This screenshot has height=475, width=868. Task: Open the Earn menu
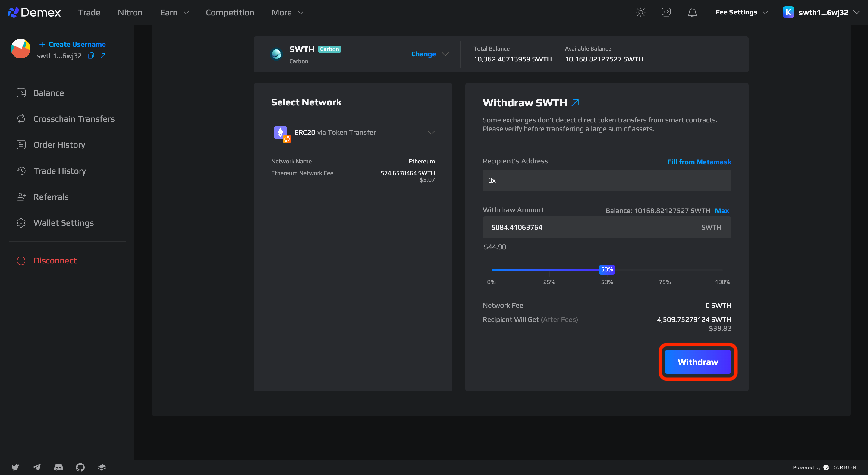(175, 12)
